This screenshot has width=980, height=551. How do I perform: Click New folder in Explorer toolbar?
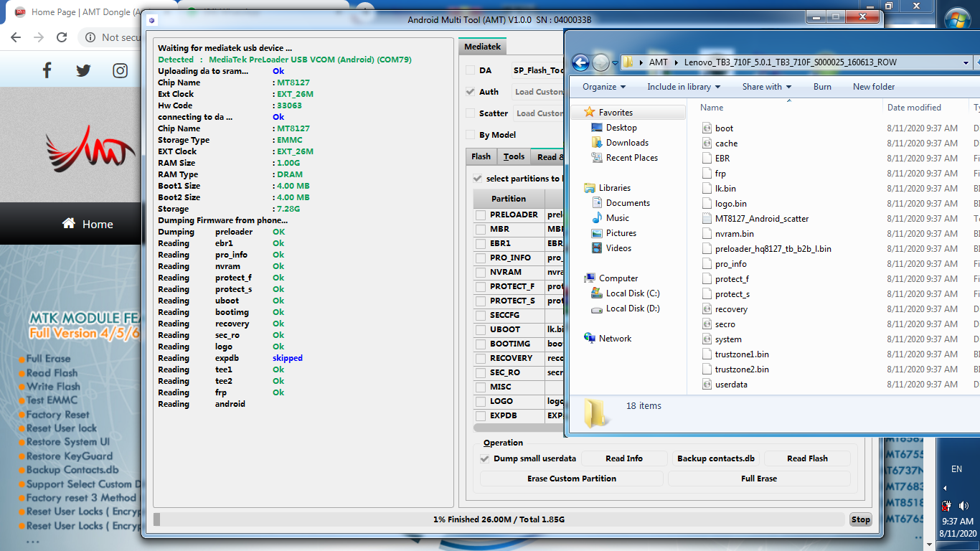[874, 87]
